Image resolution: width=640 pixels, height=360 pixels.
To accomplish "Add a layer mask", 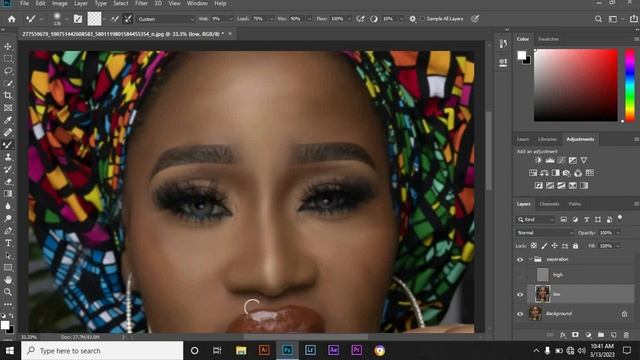I will [x=575, y=335].
